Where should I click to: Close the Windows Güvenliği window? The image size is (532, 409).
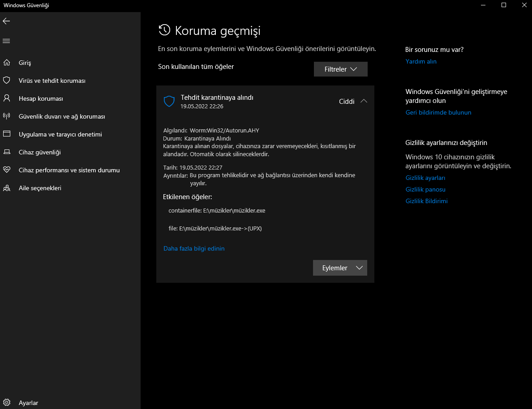tap(524, 5)
